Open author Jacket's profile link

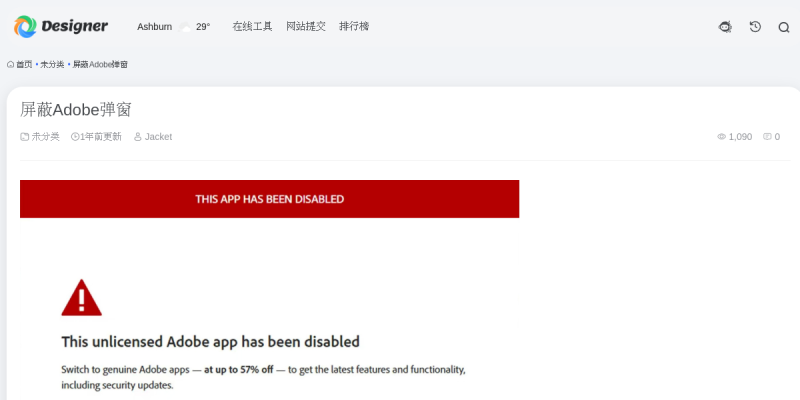[158, 137]
